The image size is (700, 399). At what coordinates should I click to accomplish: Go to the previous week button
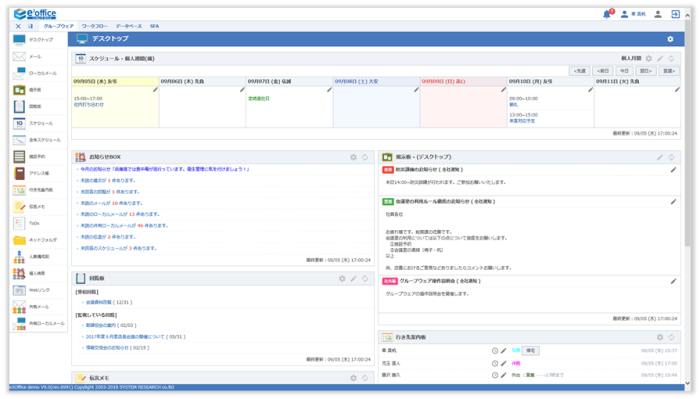tap(579, 71)
